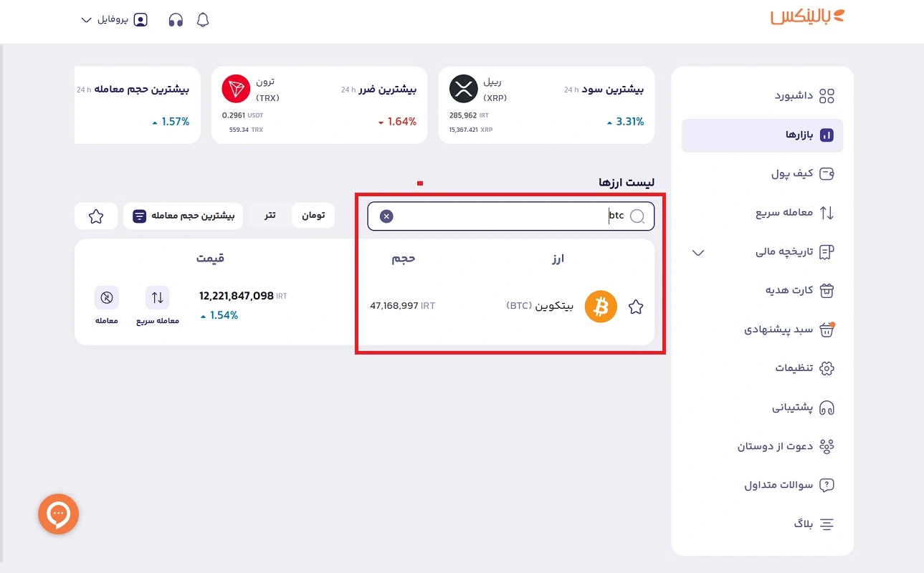Click the معامله سریع arrows icon in the price row
The image size is (924, 573).
tap(157, 297)
